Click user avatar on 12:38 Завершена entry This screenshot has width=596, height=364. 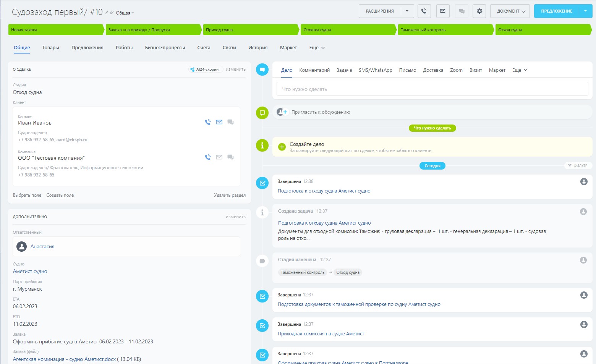[584, 182]
